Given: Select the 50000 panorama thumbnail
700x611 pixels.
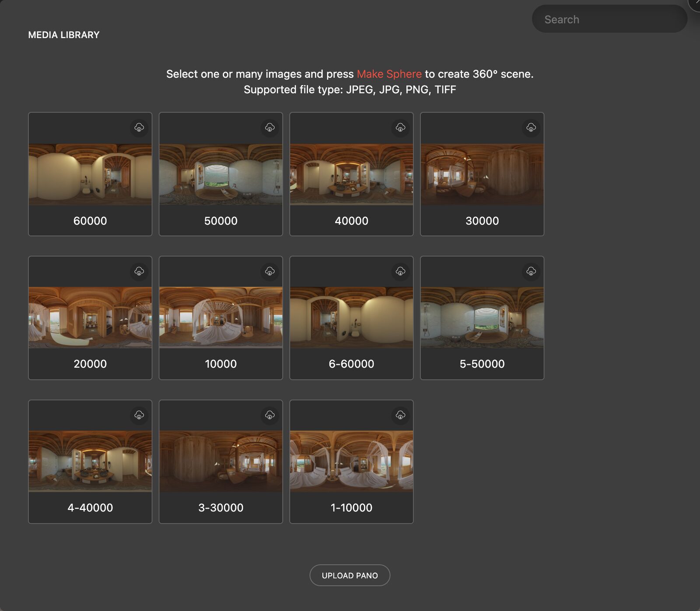Looking at the screenshot, I should click(x=221, y=175).
